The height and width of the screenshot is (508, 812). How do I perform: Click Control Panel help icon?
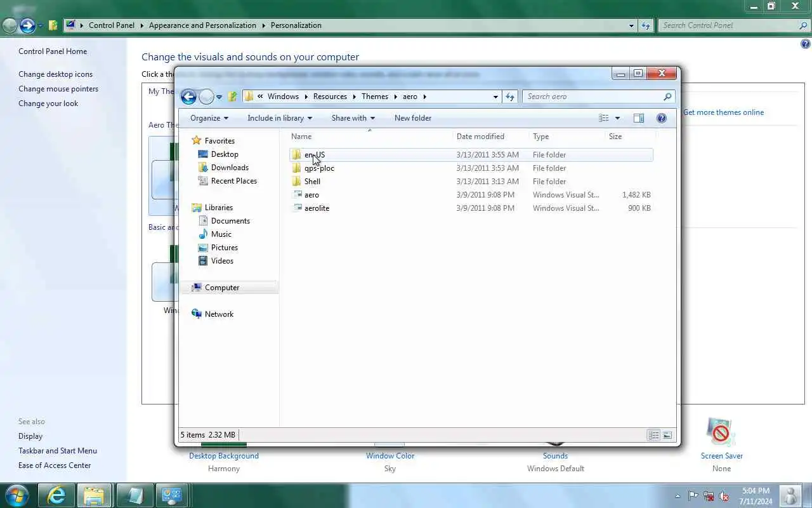pos(805,44)
